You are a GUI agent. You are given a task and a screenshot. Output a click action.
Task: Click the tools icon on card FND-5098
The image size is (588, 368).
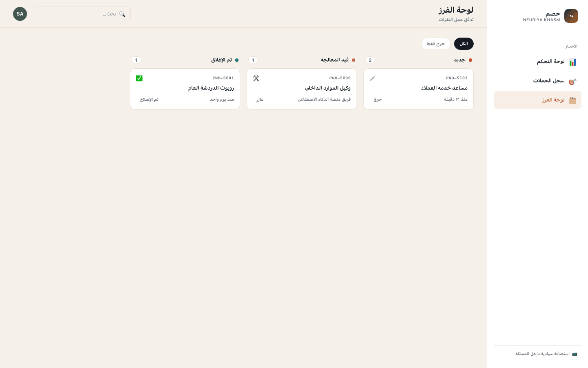click(x=256, y=78)
